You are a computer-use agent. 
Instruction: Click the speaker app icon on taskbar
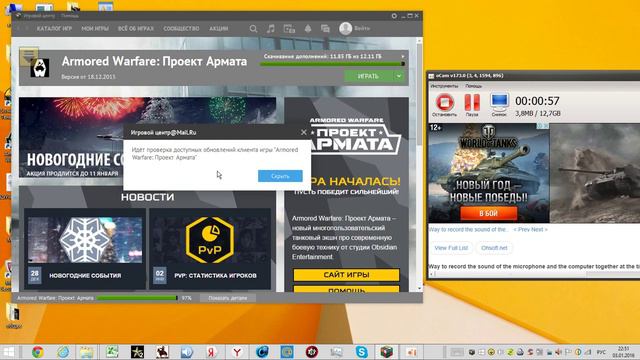187,352
